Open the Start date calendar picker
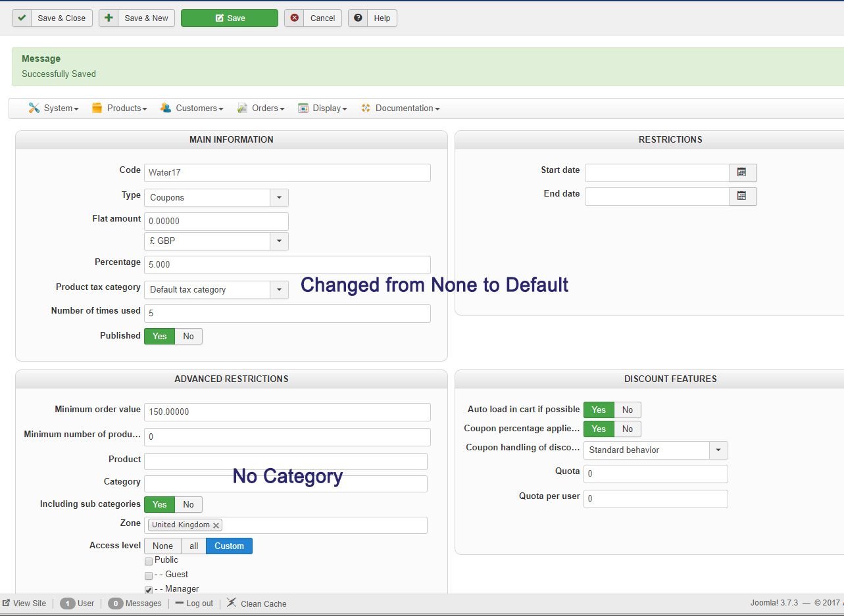844x616 pixels. coord(743,172)
